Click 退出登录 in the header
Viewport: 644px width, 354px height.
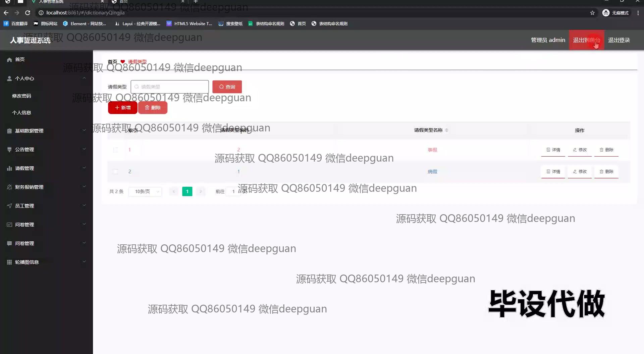[x=619, y=40]
